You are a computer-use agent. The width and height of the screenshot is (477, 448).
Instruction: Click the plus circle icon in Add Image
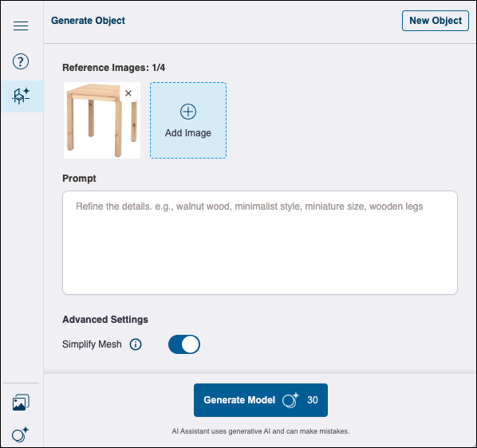[x=188, y=112]
